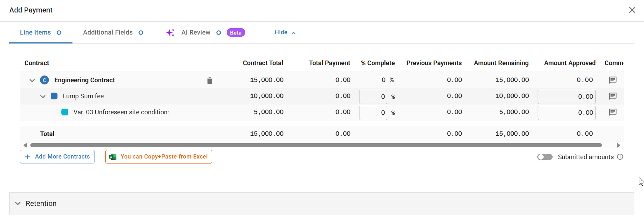This screenshot has width=644, height=218.
Task: Click Add More Contracts button
Action: [57, 157]
